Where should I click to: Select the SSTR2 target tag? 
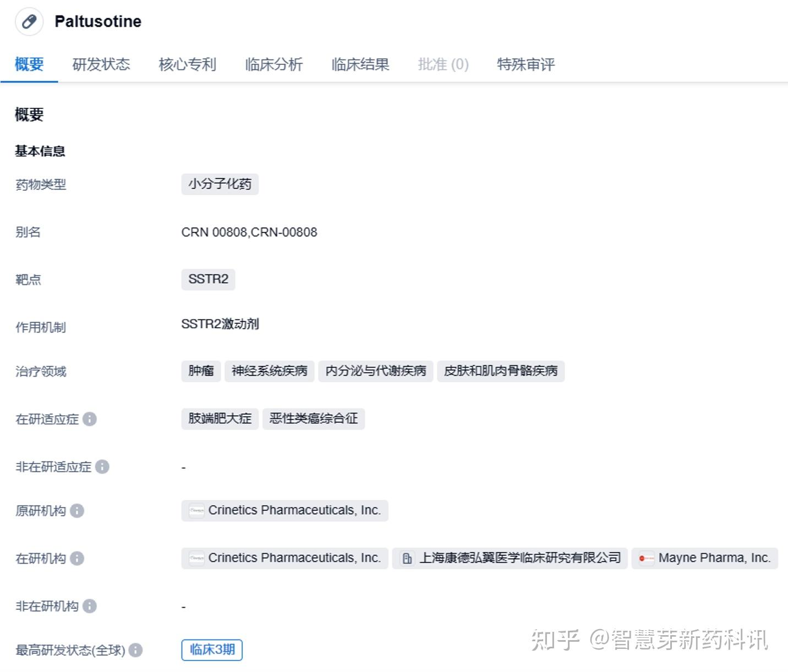pos(208,279)
